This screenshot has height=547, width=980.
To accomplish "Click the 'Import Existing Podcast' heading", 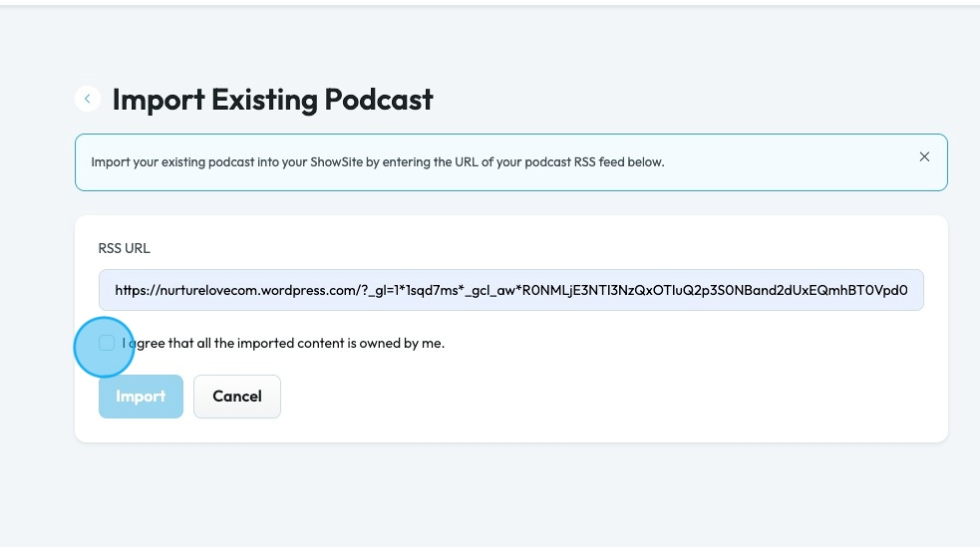I will click(x=272, y=100).
